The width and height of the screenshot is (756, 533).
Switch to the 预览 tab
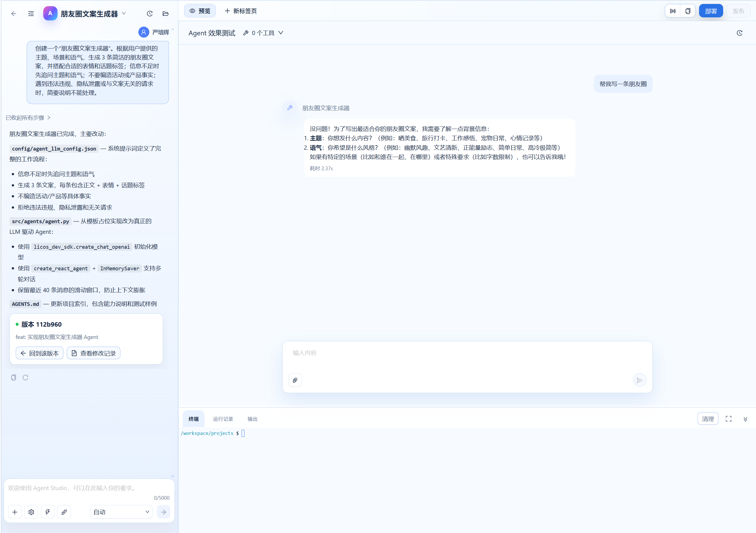[x=200, y=11]
